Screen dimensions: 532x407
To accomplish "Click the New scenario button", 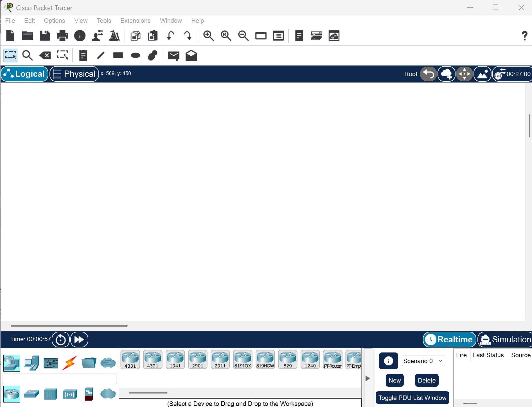I will tap(395, 380).
